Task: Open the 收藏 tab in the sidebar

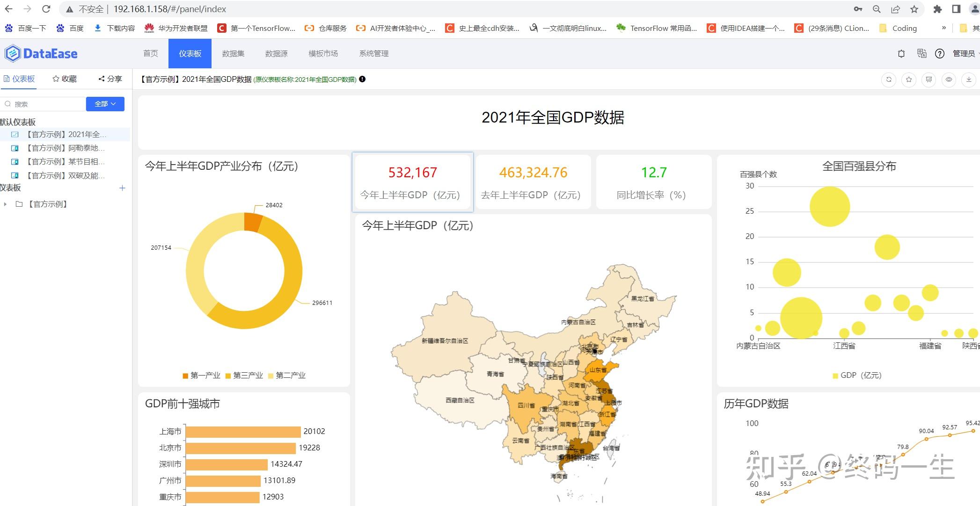Action: [65, 79]
